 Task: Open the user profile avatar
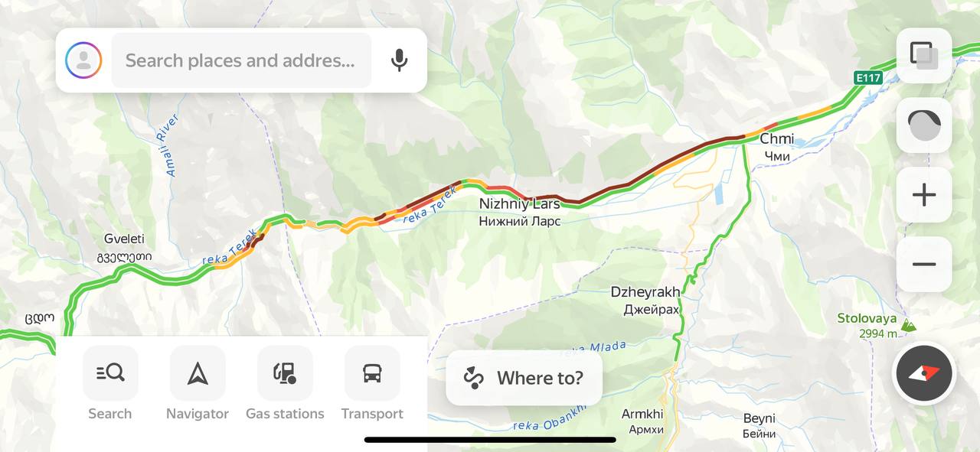(83, 60)
